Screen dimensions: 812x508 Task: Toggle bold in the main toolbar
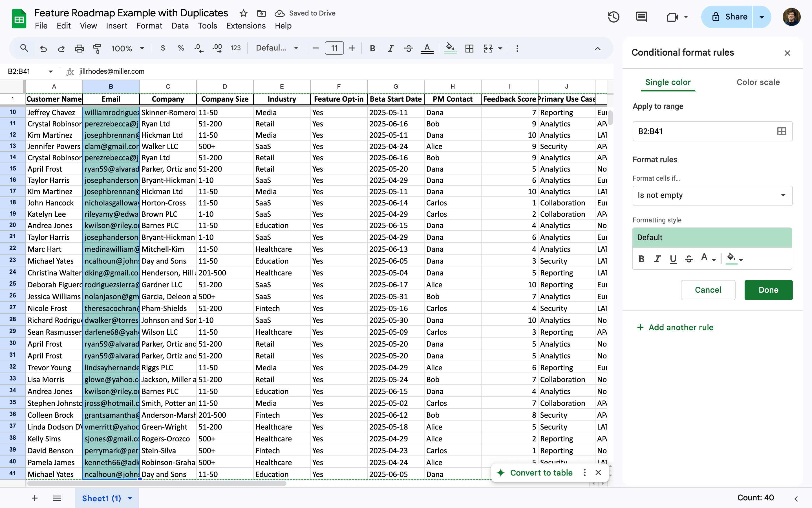pyautogui.click(x=372, y=48)
